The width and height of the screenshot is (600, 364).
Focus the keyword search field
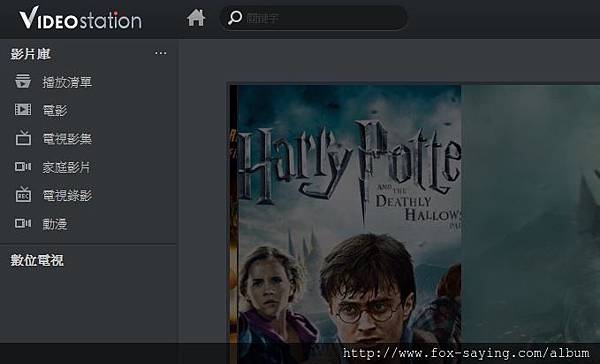pyautogui.click(x=313, y=18)
